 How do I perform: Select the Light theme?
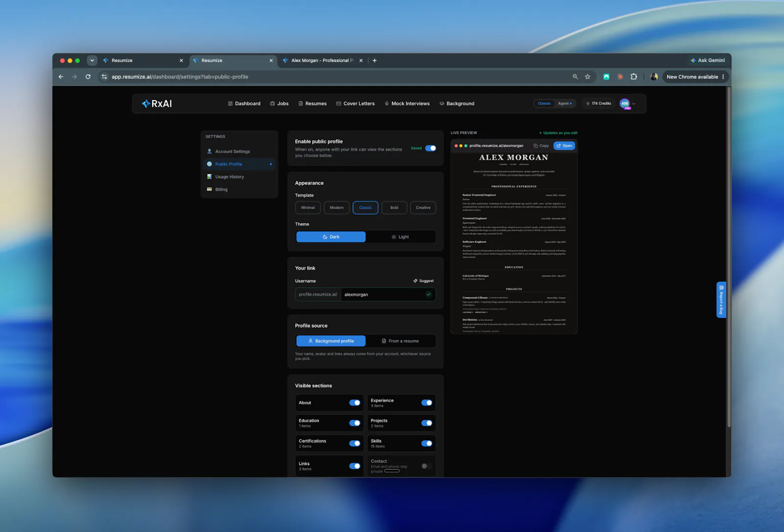coord(400,237)
